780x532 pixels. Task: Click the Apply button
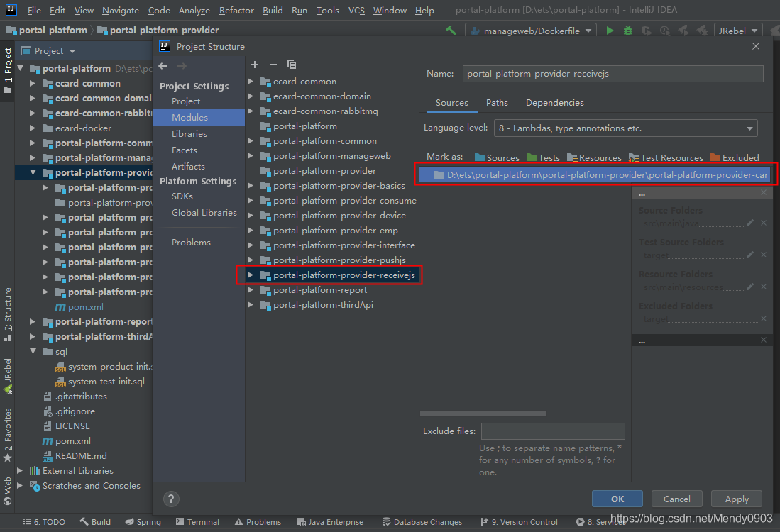(737, 499)
